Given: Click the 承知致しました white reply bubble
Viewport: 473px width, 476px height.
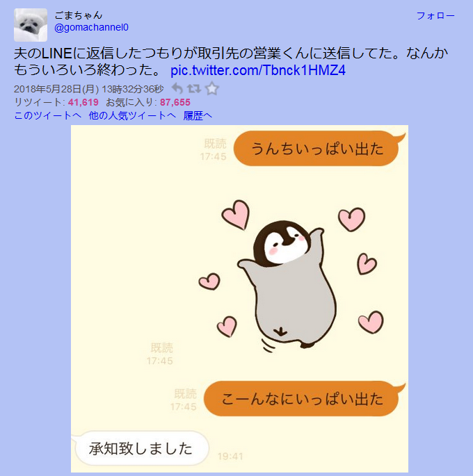Looking at the screenshot, I should pyautogui.click(x=141, y=448).
